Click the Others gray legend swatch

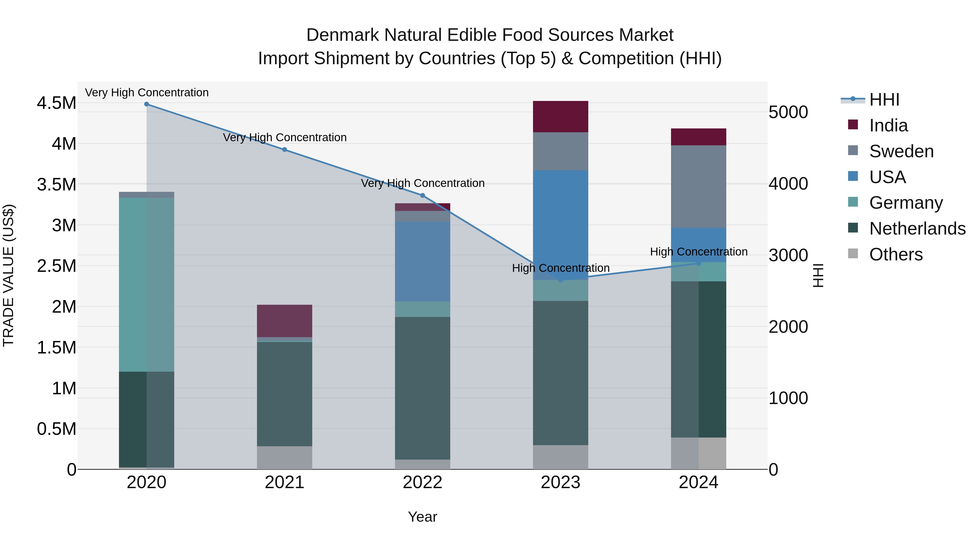[853, 254]
